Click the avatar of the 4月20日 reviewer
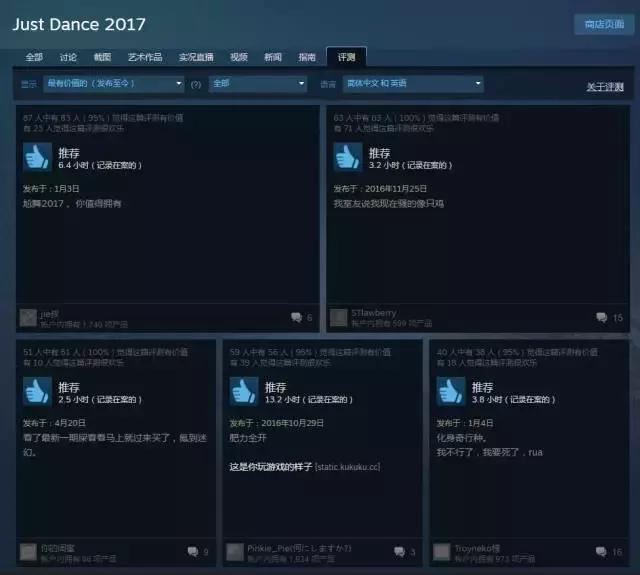640x575 pixels. 28,552
